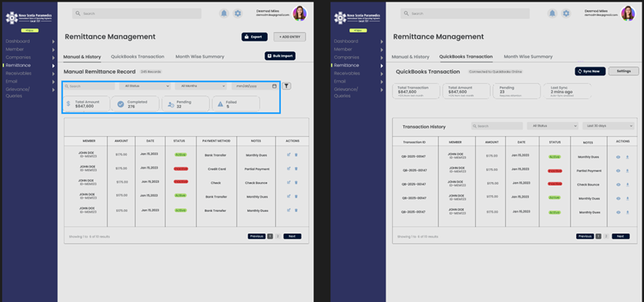Click the Sync Now button
The width and height of the screenshot is (644, 302).
(590, 71)
